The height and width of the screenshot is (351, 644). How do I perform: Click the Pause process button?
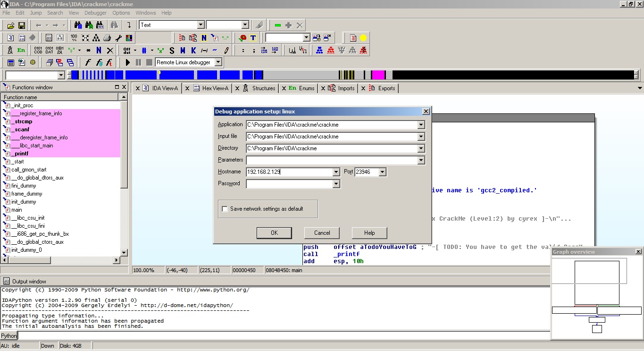point(138,62)
